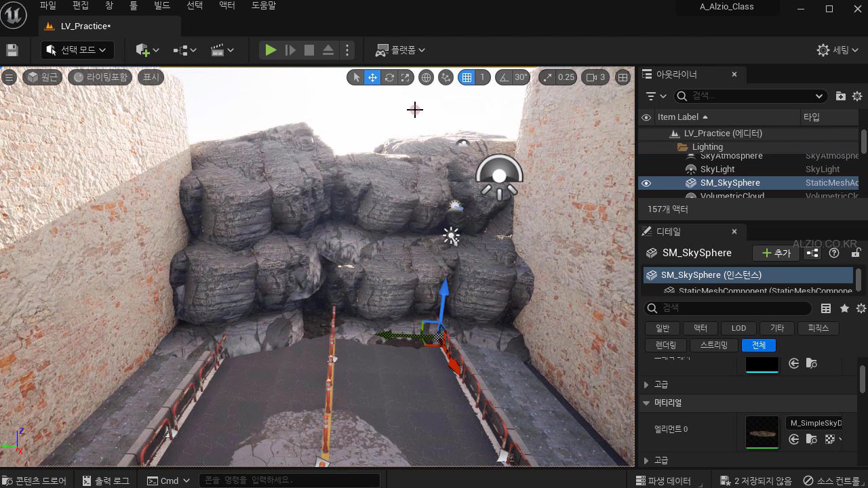Open the 툴 menu

pyautogui.click(x=134, y=5)
